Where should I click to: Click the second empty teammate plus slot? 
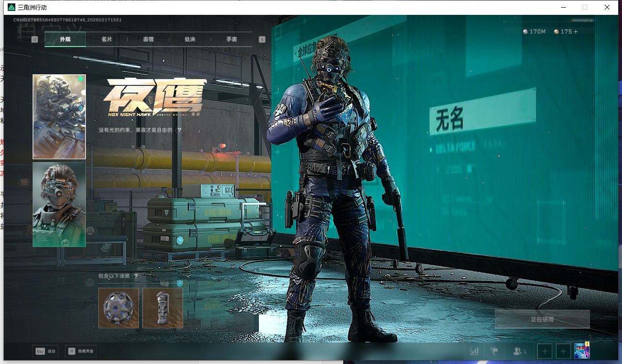[x=563, y=352]
